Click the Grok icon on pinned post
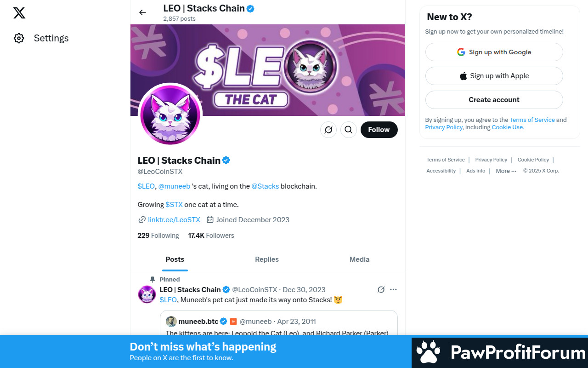Screen dimensions: 588x368 (x=381, y=289)
